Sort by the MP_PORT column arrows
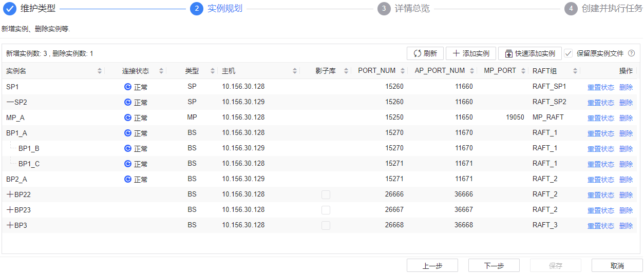Viewport: 644px width, 274px height. [523, 71]
